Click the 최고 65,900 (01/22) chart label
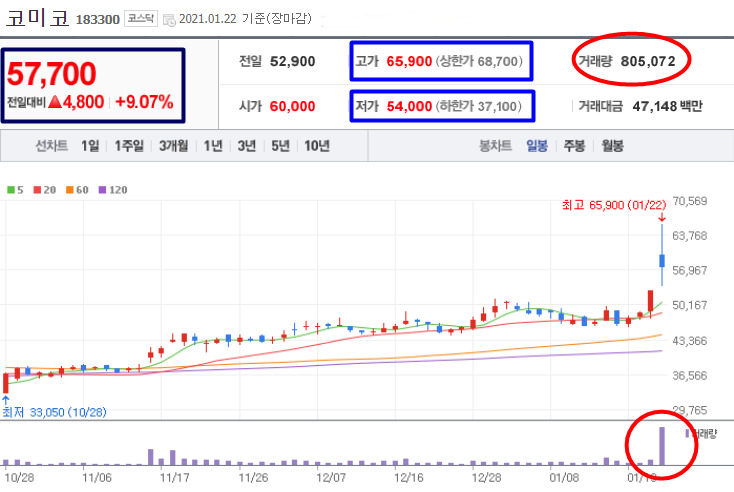This screenshot has width=734, height=492. pos(614,205)
